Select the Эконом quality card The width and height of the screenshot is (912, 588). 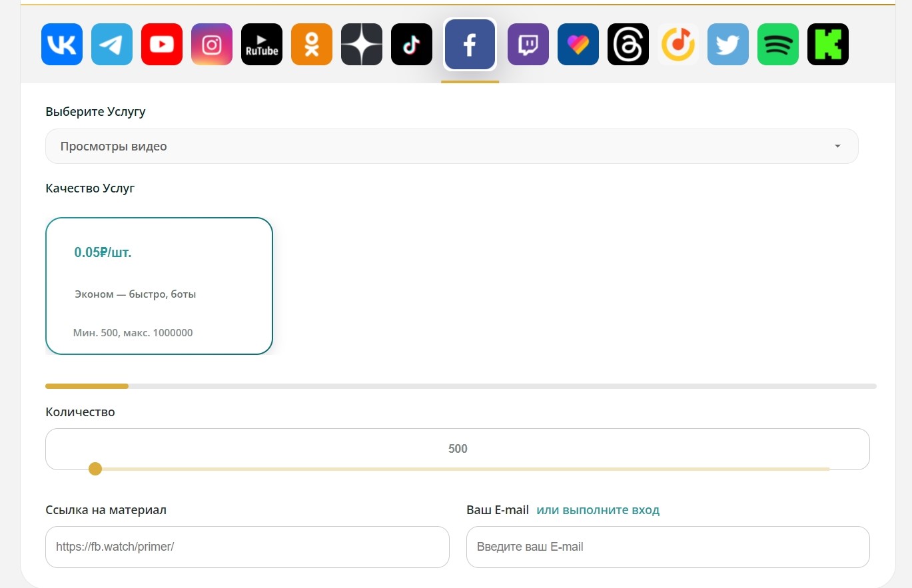pyautogui.click(x=159, y=286)
